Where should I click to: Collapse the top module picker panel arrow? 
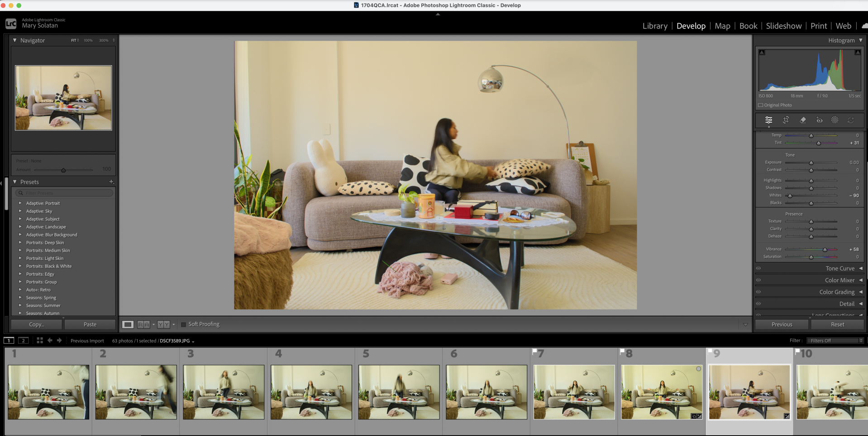point(438,14)
